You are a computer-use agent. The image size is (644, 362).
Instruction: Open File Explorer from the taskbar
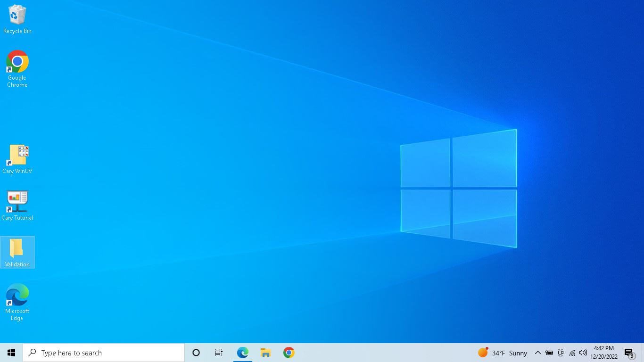pyautogui.click(x=265, y=353)
